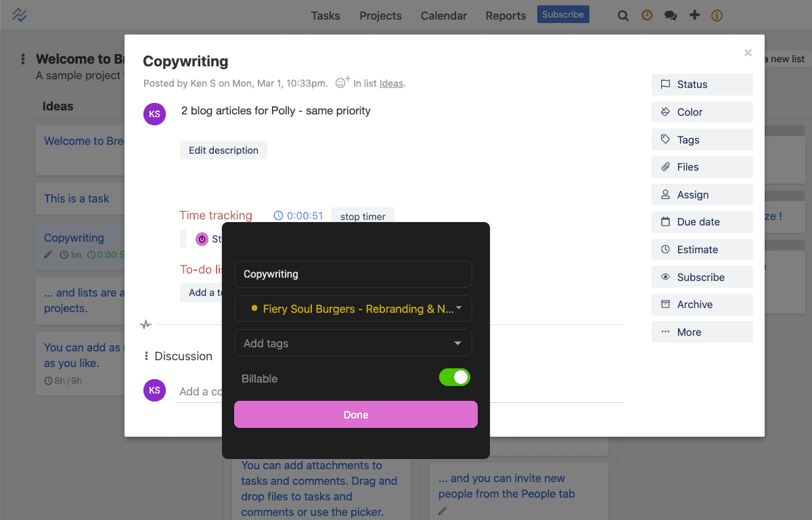Image resolution: width=812 pixels, height=520 pixels.
Task: Click stop timer for time tracking
Action: (x=363, y=216)
